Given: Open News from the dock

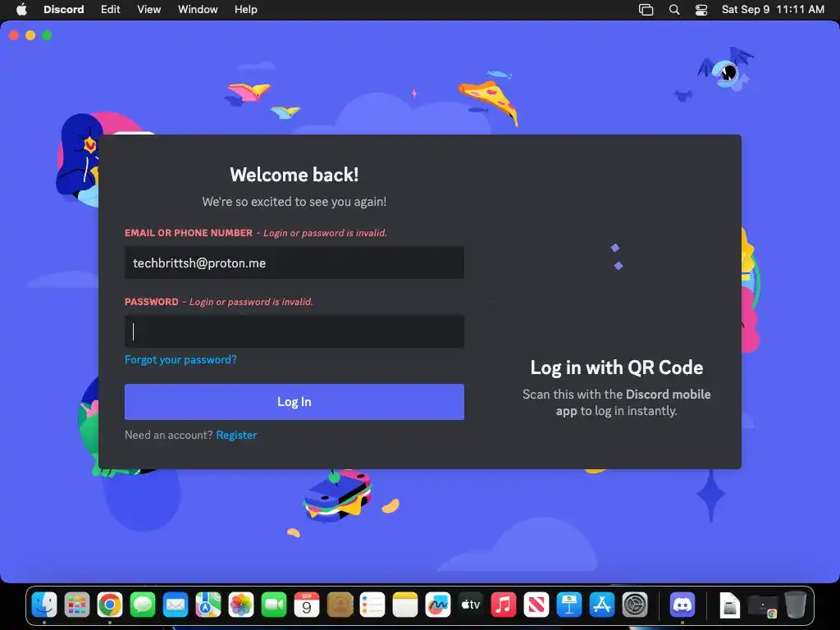Looking at the screenshot, I should 536,605.
